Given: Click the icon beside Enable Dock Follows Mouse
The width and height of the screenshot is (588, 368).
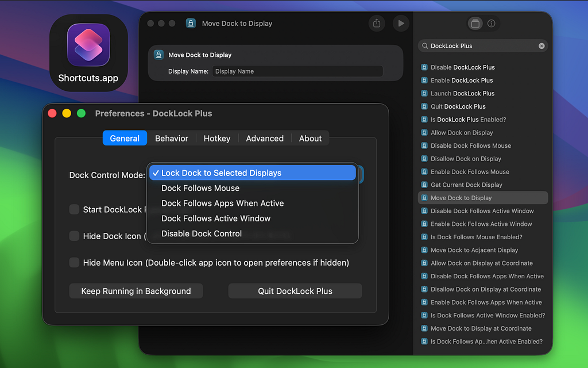Looking at the screenshot, I should pyautogui.click(x=424, y=171).
